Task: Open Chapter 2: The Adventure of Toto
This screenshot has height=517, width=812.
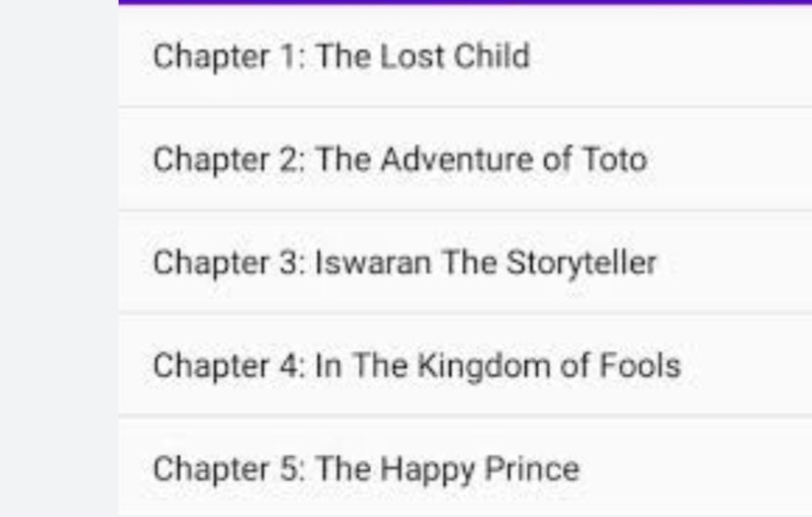Action: pyautogui.click(x=465, y=159)
